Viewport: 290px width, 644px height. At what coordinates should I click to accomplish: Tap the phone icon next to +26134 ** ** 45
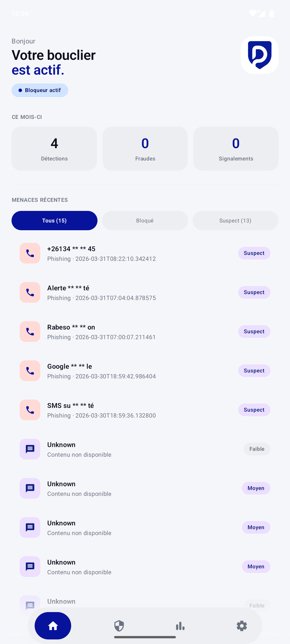coord(30,253)
